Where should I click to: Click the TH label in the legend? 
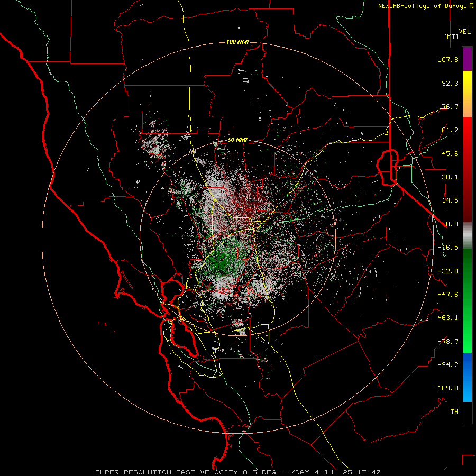tap(454, 412)
